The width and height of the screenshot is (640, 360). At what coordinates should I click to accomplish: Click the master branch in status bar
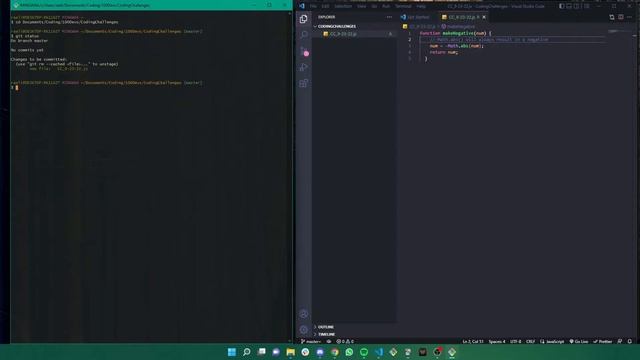(x=311, y=341)
